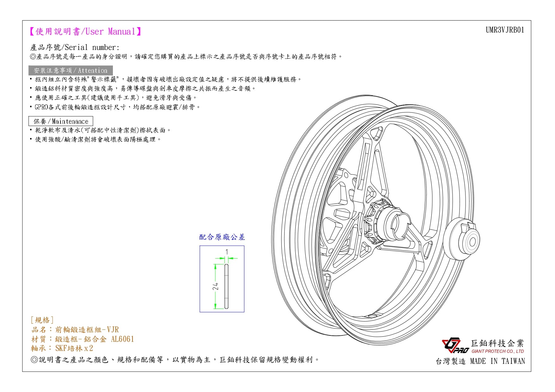Image resolution: width=555 pixels, height=392 pixels.
Task: Click the dimension value 24
Action: point(215,286)
